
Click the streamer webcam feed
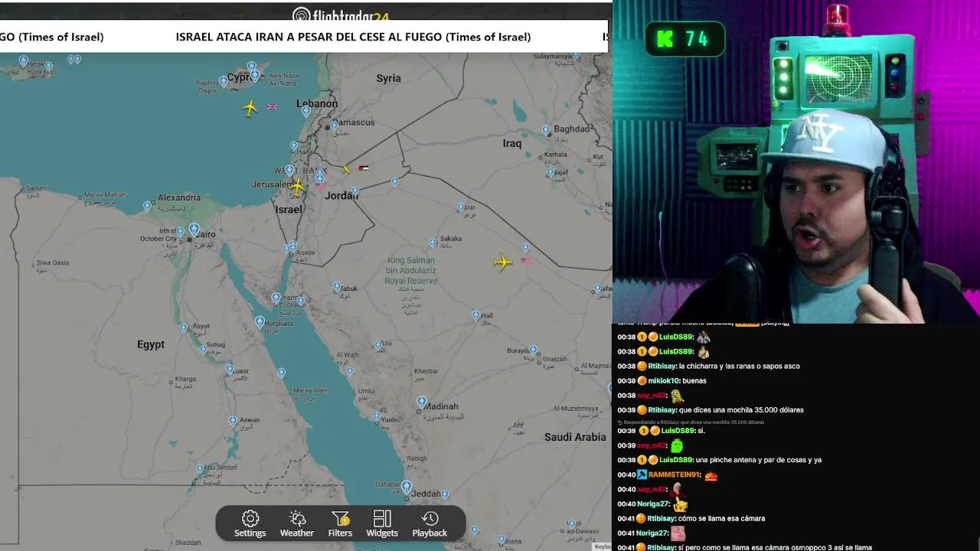[796, 161]
